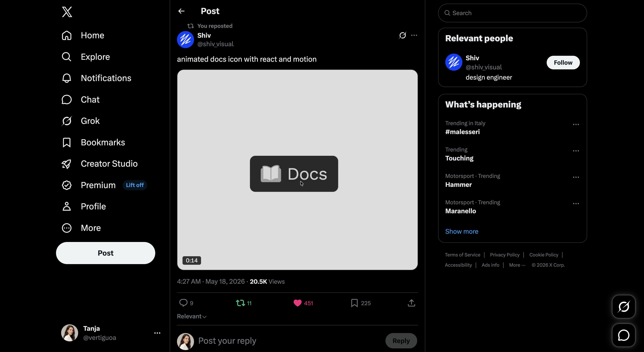Click the share post icon

coord(411,303)
